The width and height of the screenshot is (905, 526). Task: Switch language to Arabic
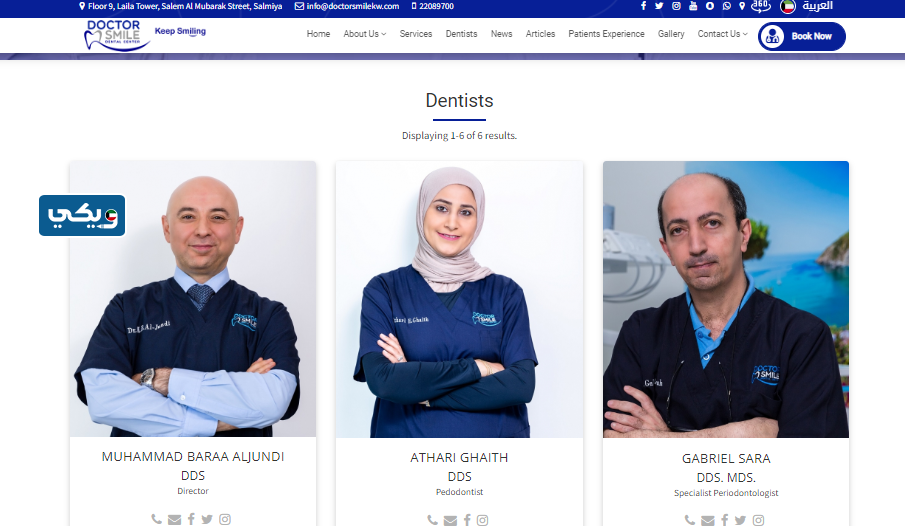[x=816, y=6]
